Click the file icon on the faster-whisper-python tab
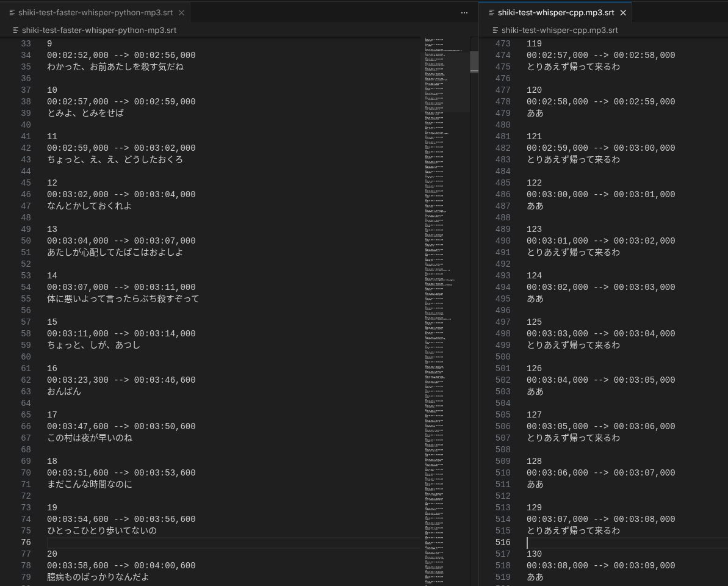This screenshot has height=586, width=728. point(13,12)
